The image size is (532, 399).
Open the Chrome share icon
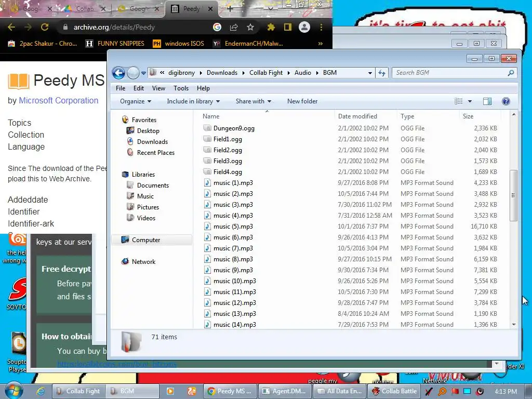(x=234, y=27)
